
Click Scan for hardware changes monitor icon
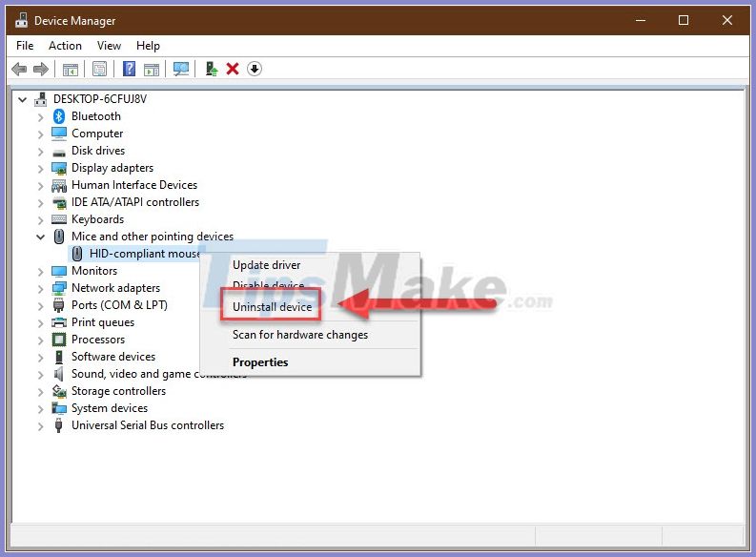181,69
